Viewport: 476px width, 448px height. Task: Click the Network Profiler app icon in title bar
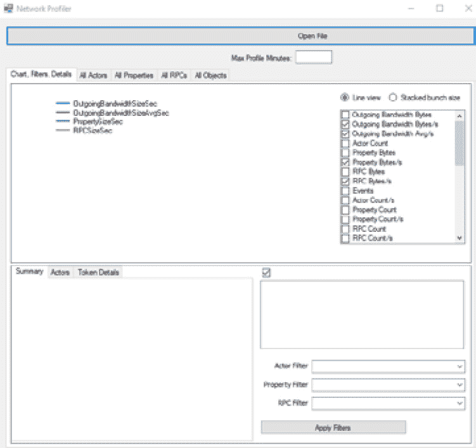pyautogui.click(x=8, y=8)
